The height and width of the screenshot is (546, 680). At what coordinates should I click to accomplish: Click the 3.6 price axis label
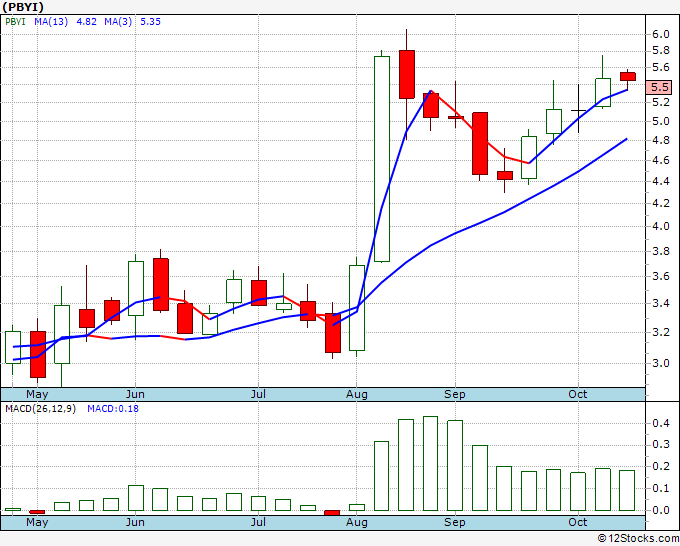660,276
